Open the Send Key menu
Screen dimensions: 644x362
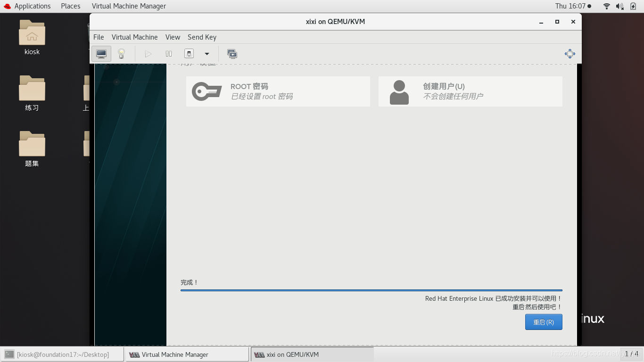(x=202, y=37)
